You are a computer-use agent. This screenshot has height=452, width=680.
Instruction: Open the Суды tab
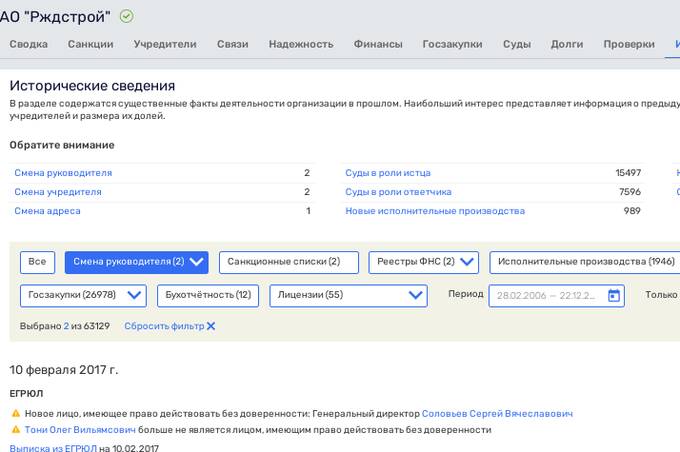516,44
